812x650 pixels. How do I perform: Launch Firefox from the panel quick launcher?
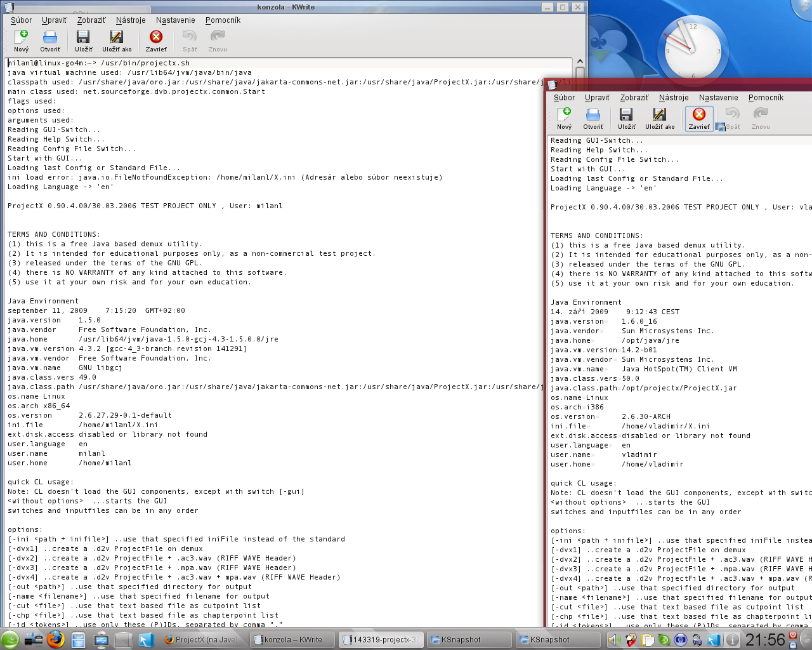[x=56, y=639]
